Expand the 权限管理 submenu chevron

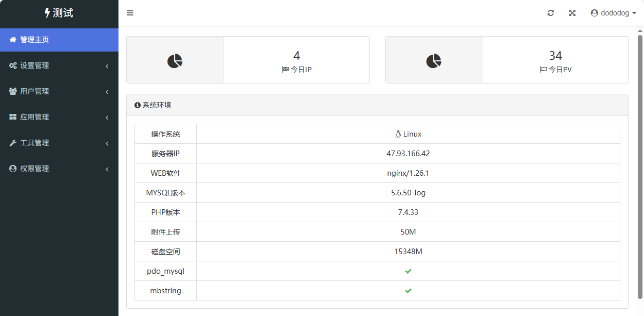(107, 169)
